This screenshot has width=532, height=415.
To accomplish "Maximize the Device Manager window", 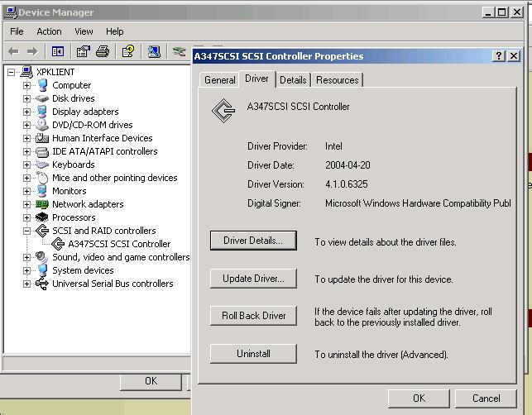I will click(x=502, y=12).
